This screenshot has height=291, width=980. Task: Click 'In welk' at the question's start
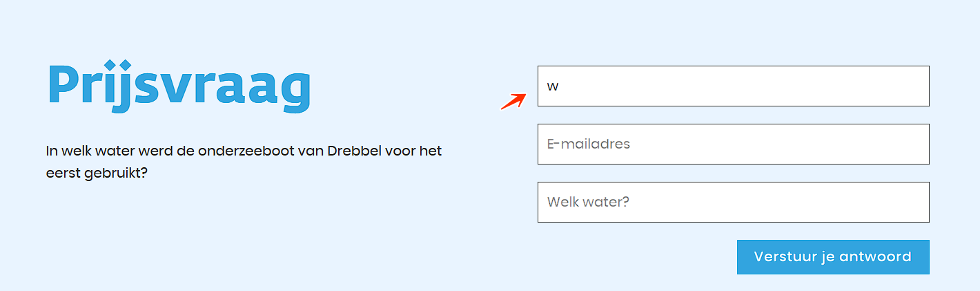point(67,151)
